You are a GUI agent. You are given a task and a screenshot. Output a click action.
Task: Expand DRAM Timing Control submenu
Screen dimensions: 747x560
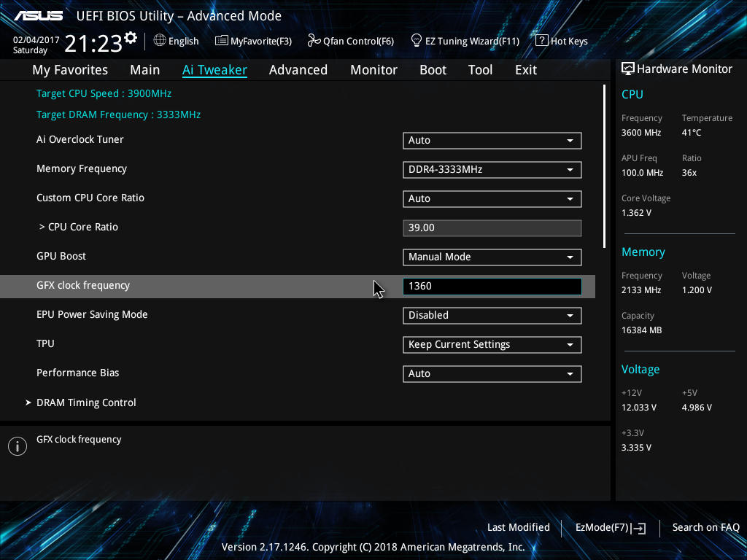click(x=86, y=402)
